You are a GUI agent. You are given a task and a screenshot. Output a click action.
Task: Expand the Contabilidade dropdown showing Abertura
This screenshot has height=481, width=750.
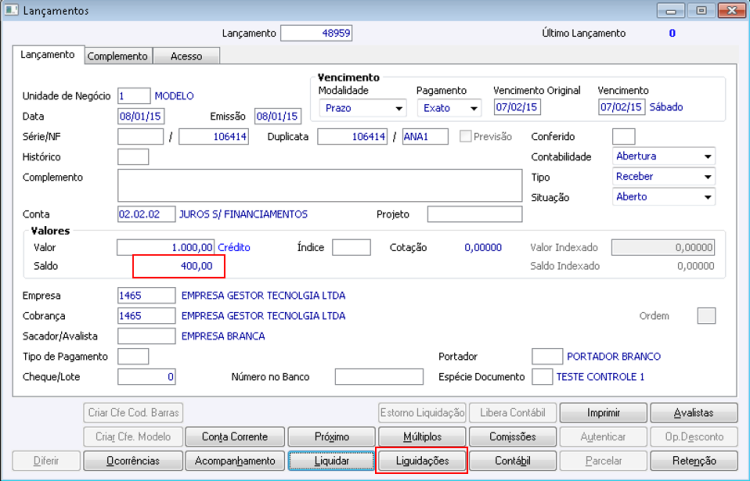point(663,156)
